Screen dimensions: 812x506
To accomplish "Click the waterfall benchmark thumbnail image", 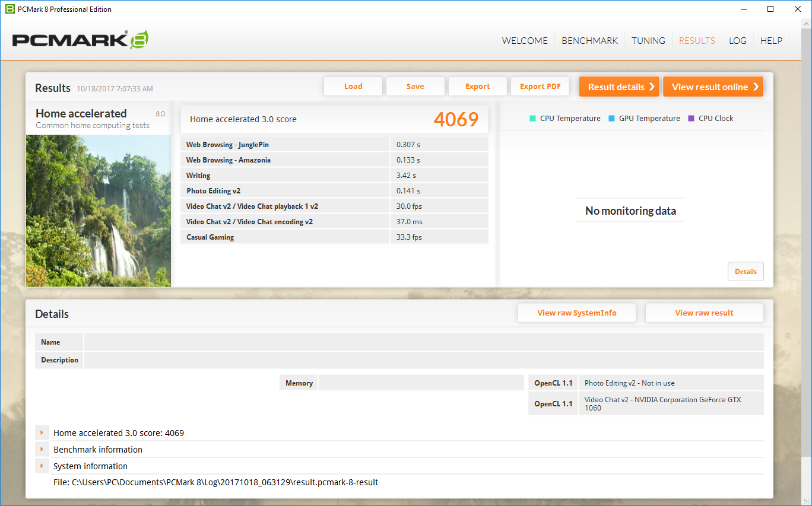I will point(99,211).
